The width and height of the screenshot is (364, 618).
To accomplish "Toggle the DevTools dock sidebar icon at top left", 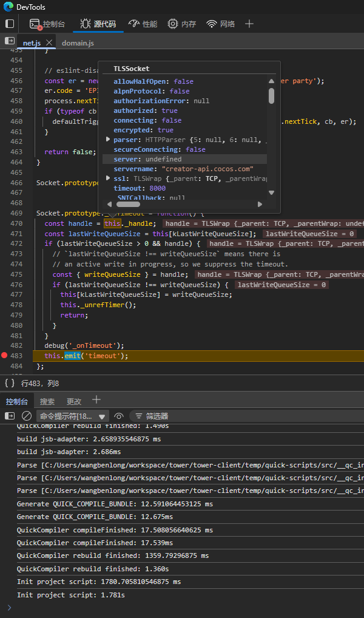I will click(x=10, y=24).
